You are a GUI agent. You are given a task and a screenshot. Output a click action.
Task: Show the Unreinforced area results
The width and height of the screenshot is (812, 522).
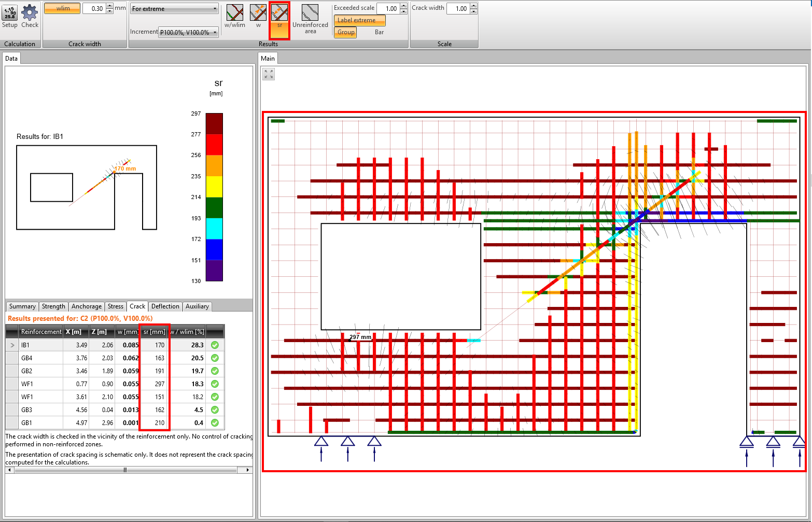(310, 20)
